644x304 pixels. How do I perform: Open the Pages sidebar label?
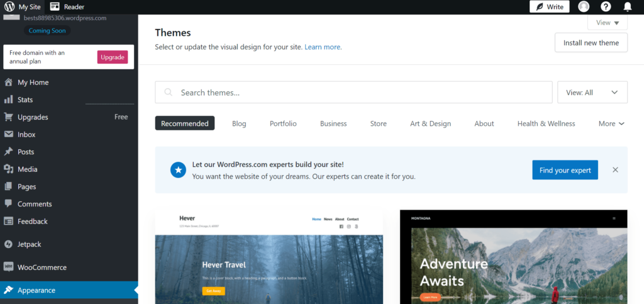[26, 186]
